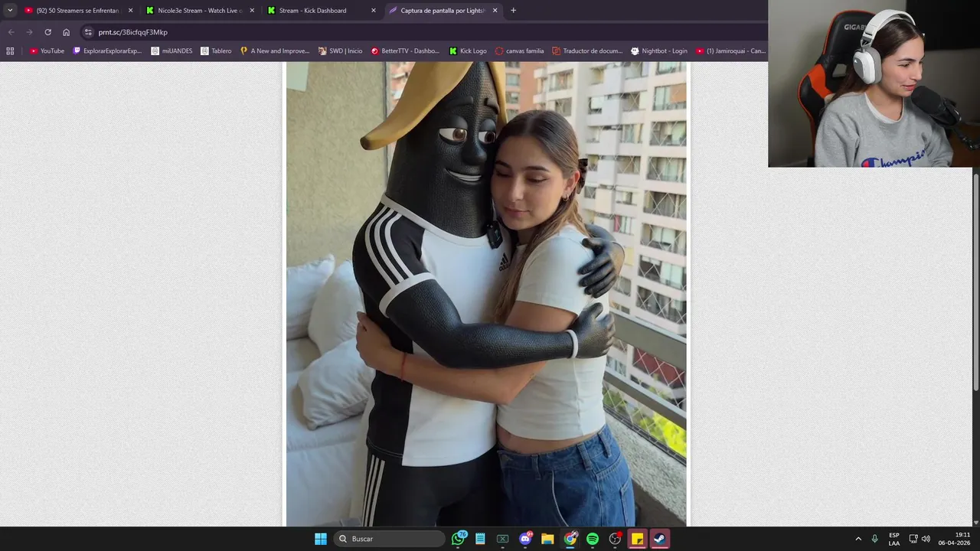
Task: Show hidden system tray icons
Action: (858, 539)
